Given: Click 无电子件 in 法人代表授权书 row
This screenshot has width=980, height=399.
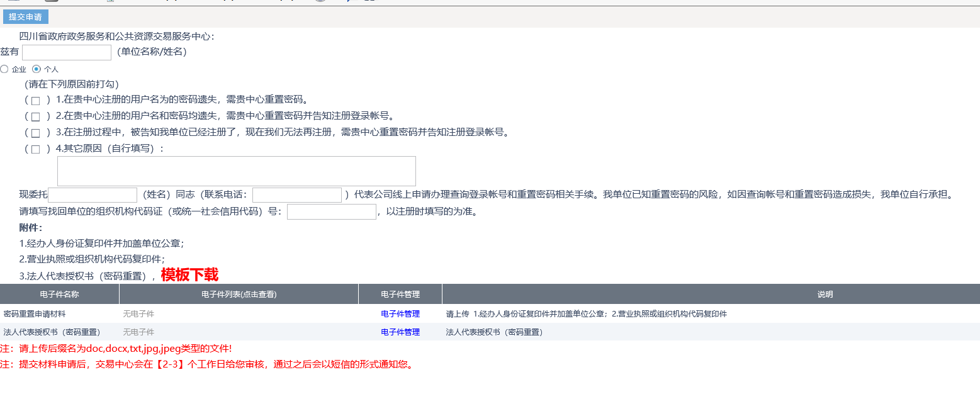Looking at the screenshot, I should pos(138,332).
